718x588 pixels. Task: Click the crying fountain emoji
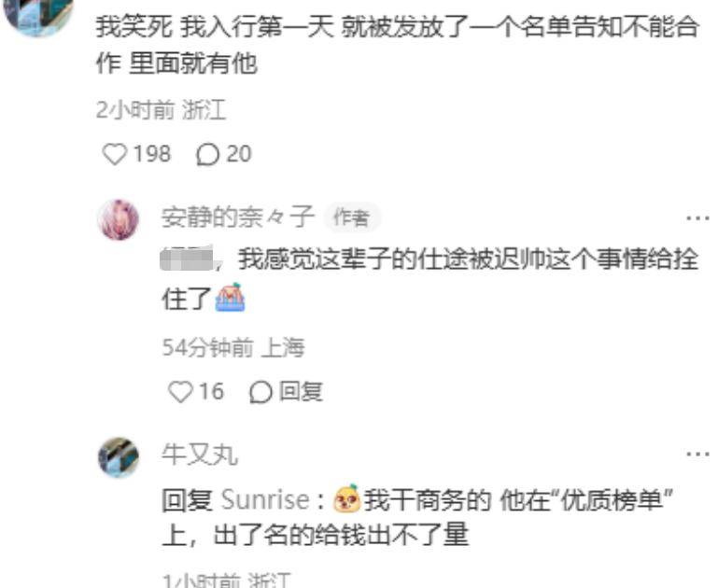tap(231, 298)
